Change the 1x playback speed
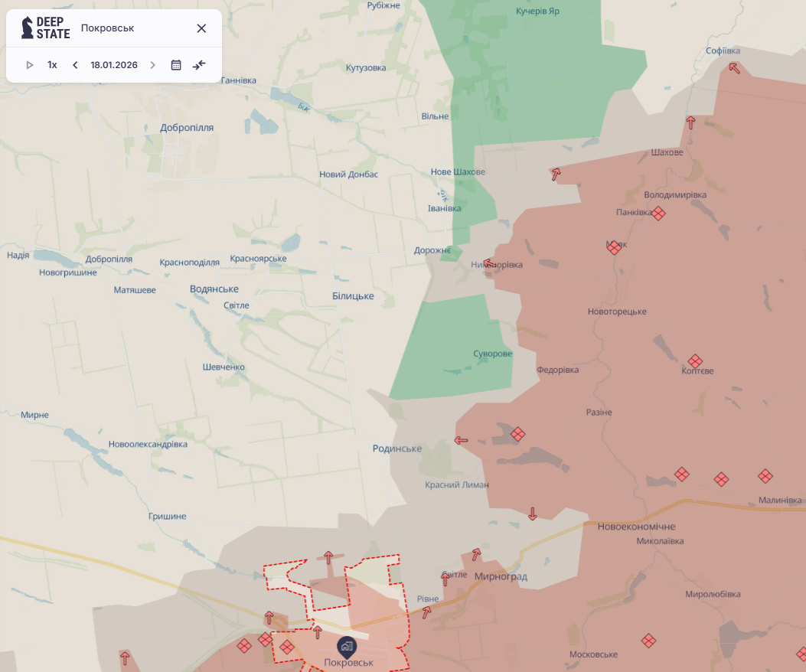 (52, 65)
